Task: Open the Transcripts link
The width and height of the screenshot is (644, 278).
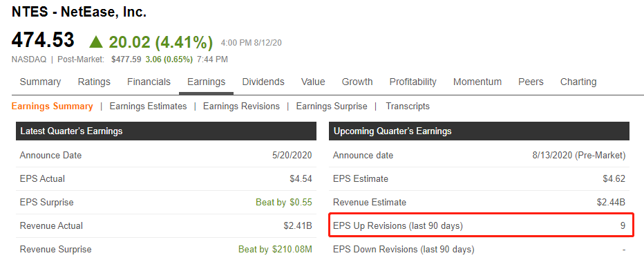Action: (x=408, y=106)
